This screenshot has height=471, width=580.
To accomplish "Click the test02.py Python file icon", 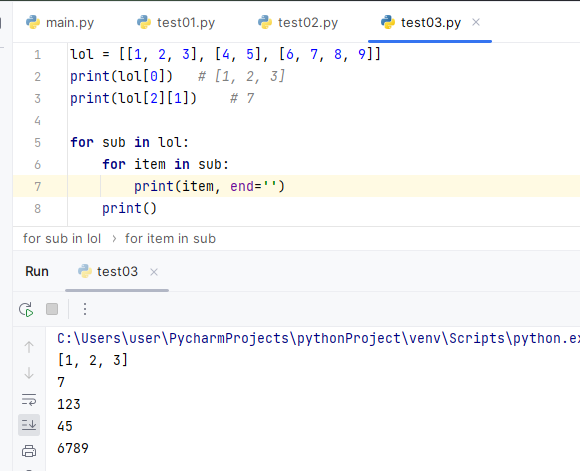I will point(265,22).
